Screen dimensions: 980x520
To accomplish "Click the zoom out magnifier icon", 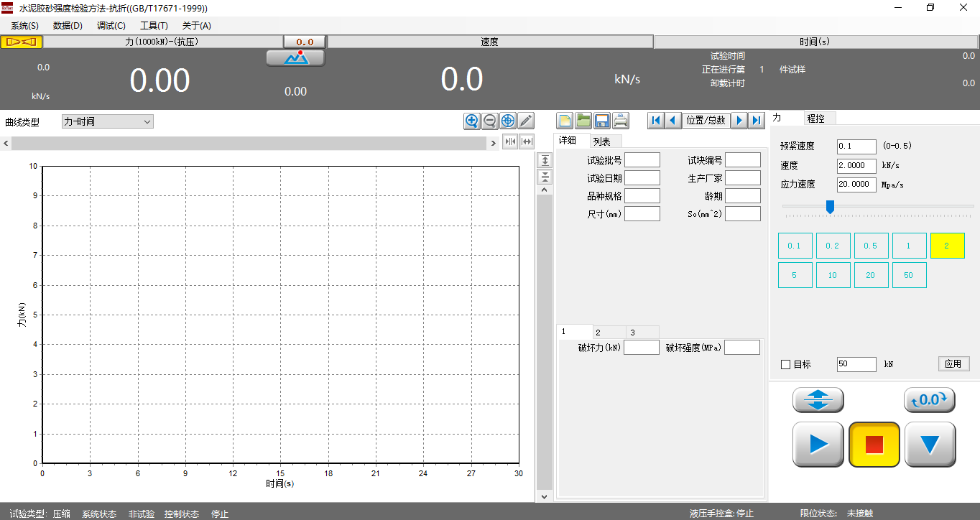I will [490, 121].
